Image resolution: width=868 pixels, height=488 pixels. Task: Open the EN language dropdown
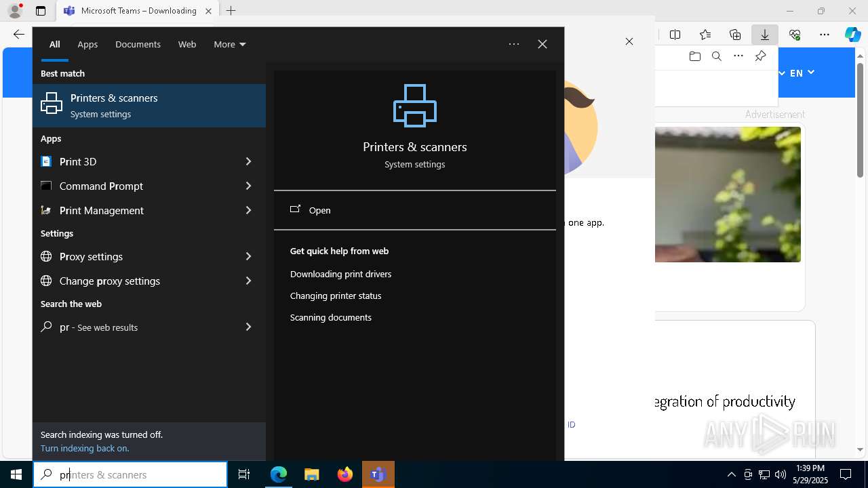[x=802, y=73]
